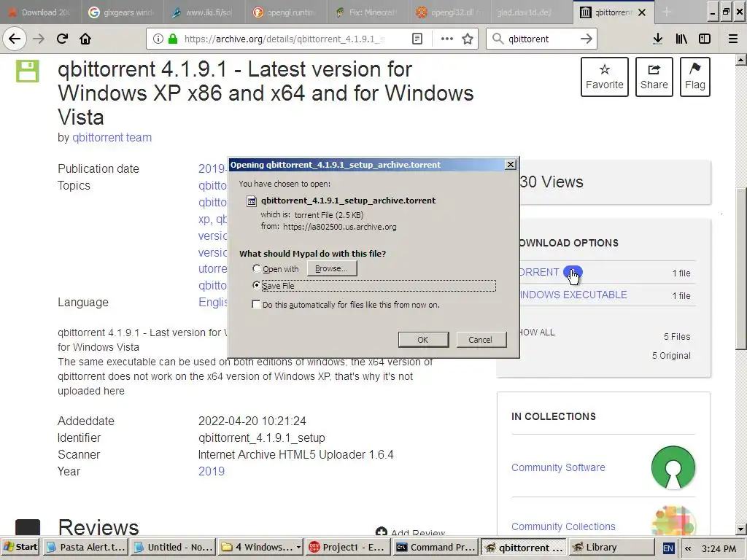Screen dimensions: 747x560
Task: Open the qbittorrent team author link
Action: [x=112, y=138]
